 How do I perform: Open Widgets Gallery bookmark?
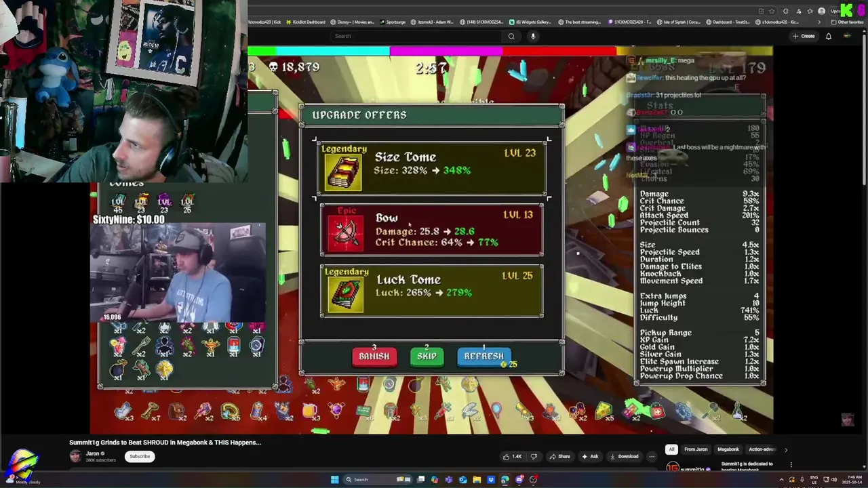coord(530,22)
